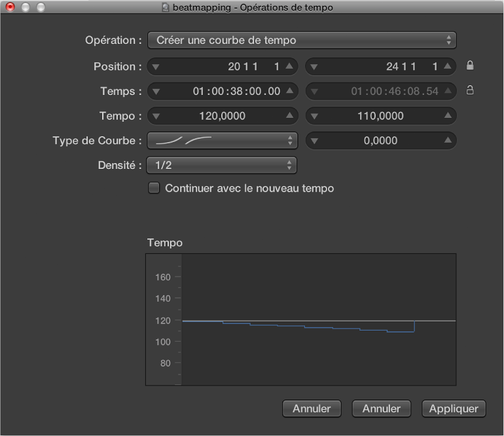Increase start time 01:00:38:00.00
This screenshot has width=504, height=436.
click(x=289, y=91)
